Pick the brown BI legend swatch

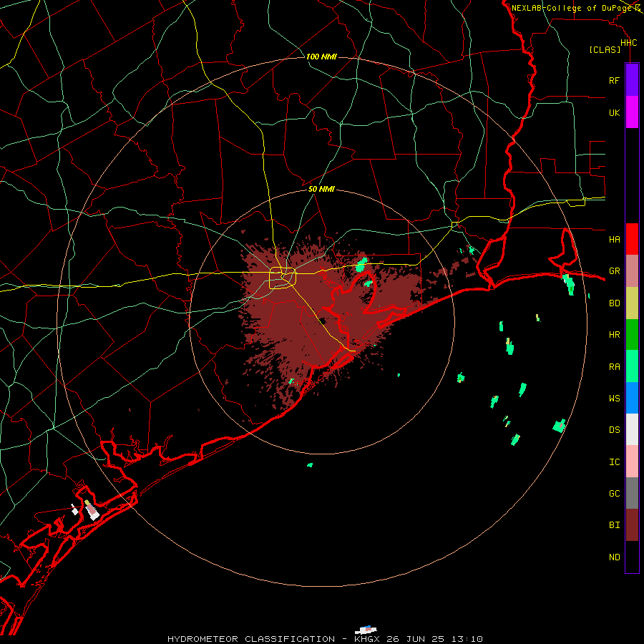click(x=632, y=525)
